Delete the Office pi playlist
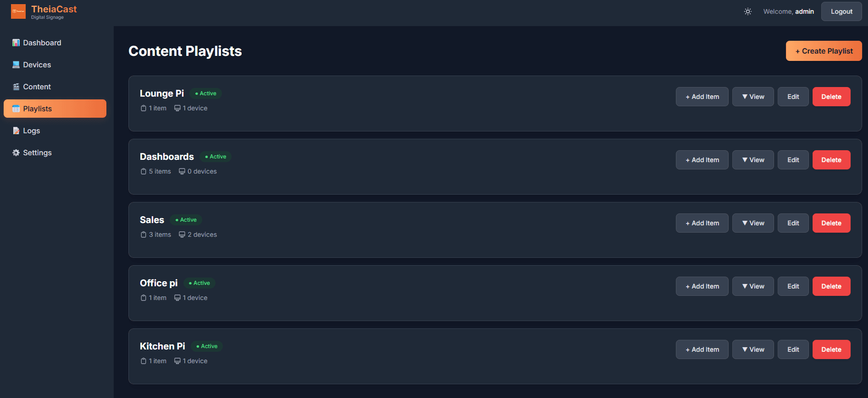The width and height of the screenshot is (868, 398). (x=831, y=286)
